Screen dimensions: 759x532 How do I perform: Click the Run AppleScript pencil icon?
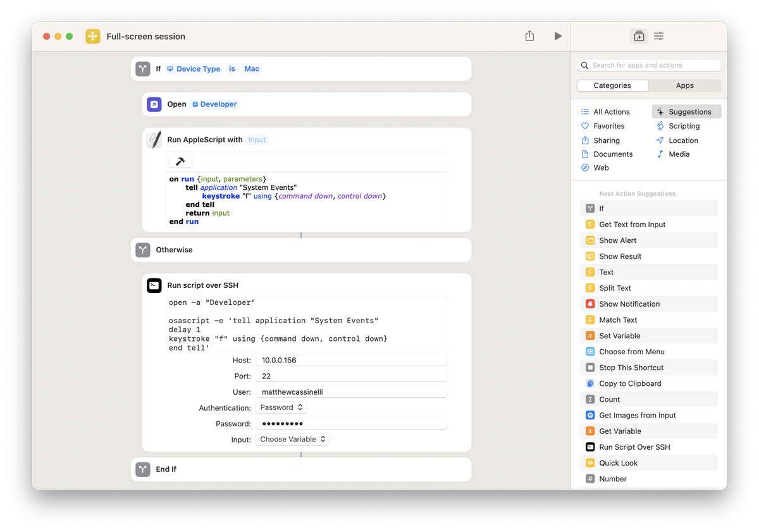(x=154, y=139)
